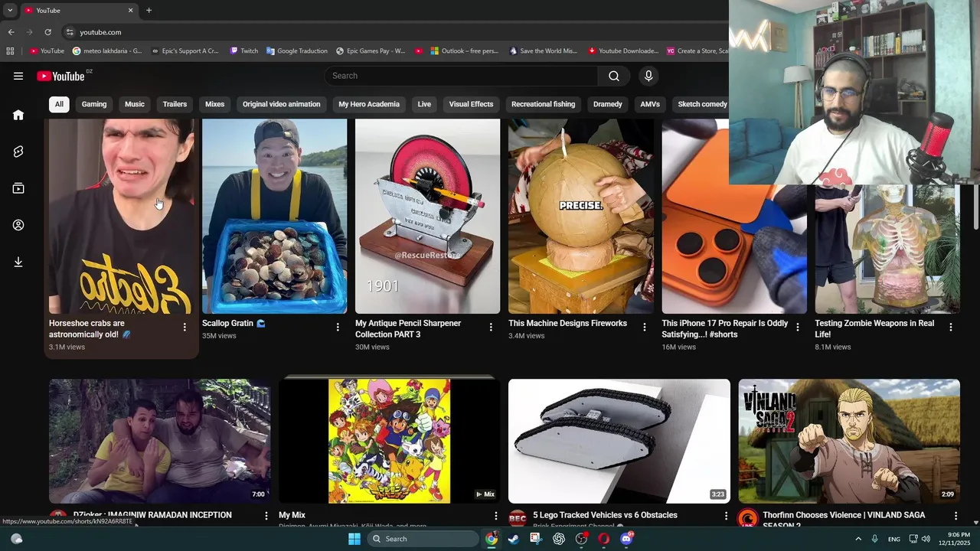The image size is (980, 551).
Task: Select the Sketch comedy chip
Action: (701, 104)
